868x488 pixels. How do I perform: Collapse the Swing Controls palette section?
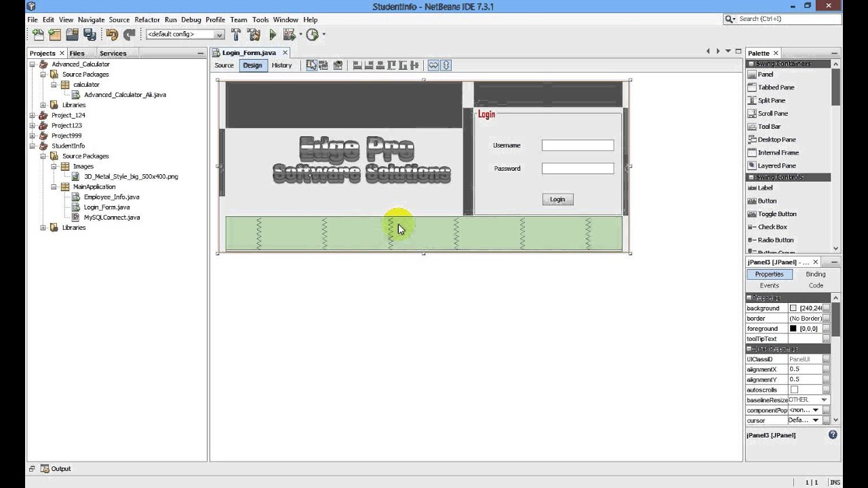click(x=751, y=177)
